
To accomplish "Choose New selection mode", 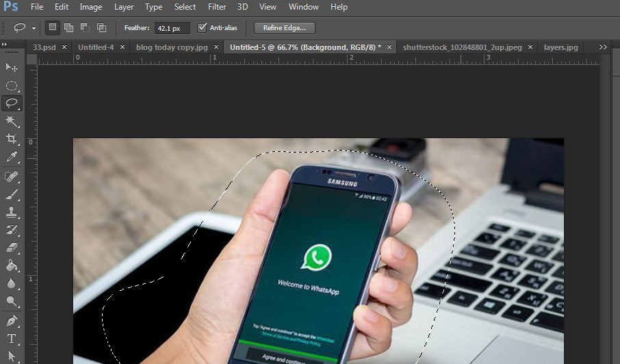I will click(x=52, y=27).
